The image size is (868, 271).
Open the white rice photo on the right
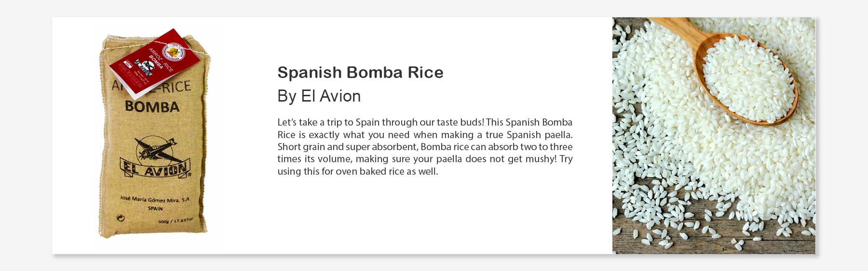[714, 136]
